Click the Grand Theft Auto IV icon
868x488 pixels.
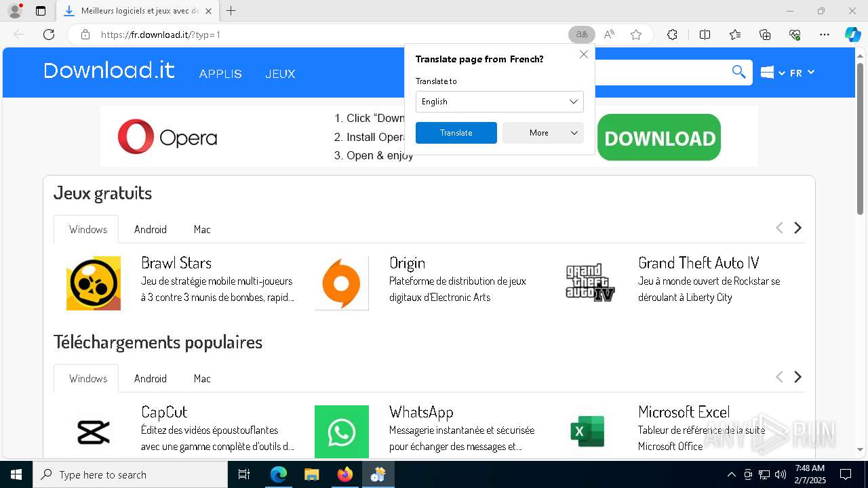(591, 283)
